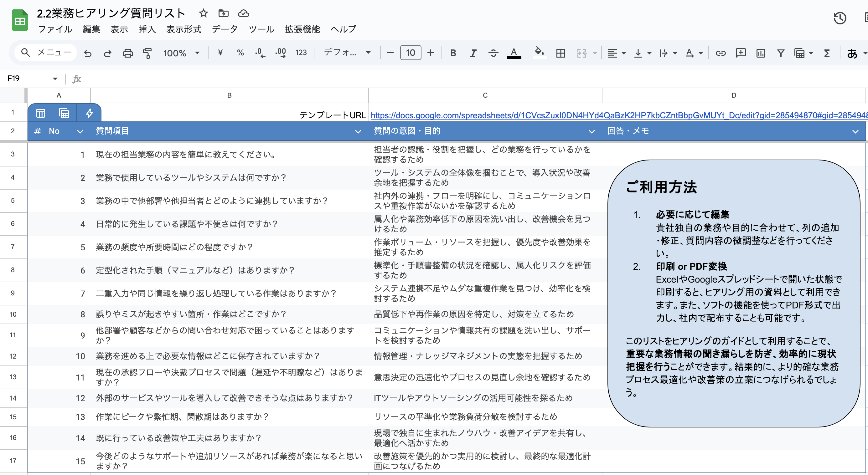Click the paint format icon
868x475 pixels.
tap(147, 53)
